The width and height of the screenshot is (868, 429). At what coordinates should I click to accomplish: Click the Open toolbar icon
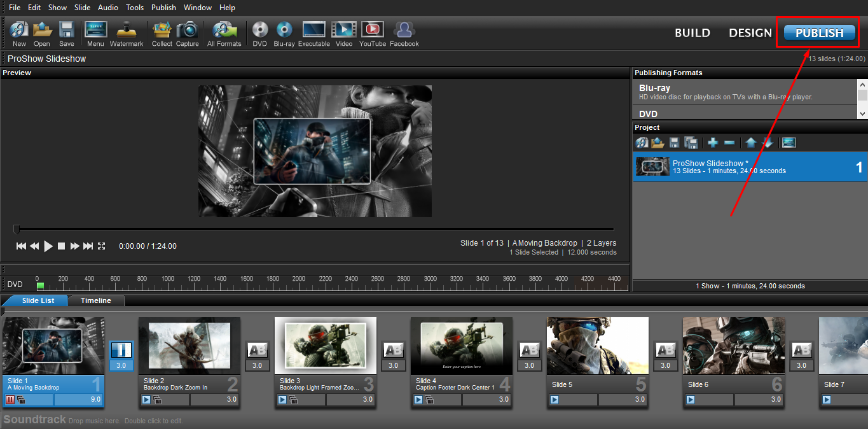(42, 29)
